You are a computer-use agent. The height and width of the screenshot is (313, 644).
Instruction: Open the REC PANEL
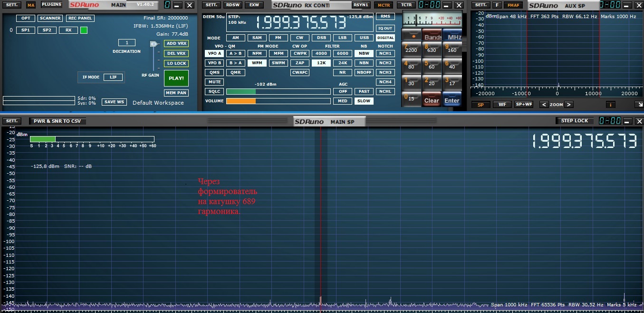80,18
